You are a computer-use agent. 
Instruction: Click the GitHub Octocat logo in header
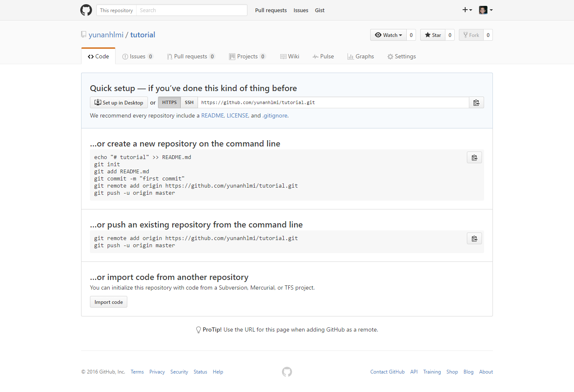click(x=86, y=10)
